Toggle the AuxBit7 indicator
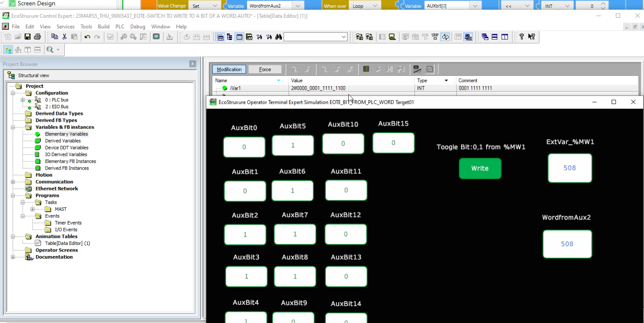The image size is (644, 323). coord(295,234)
